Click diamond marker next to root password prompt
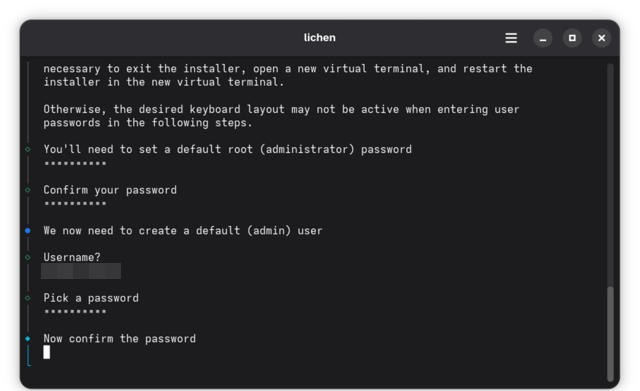The image size is (640, 391). pyautogui.click(x=28, y=149)
